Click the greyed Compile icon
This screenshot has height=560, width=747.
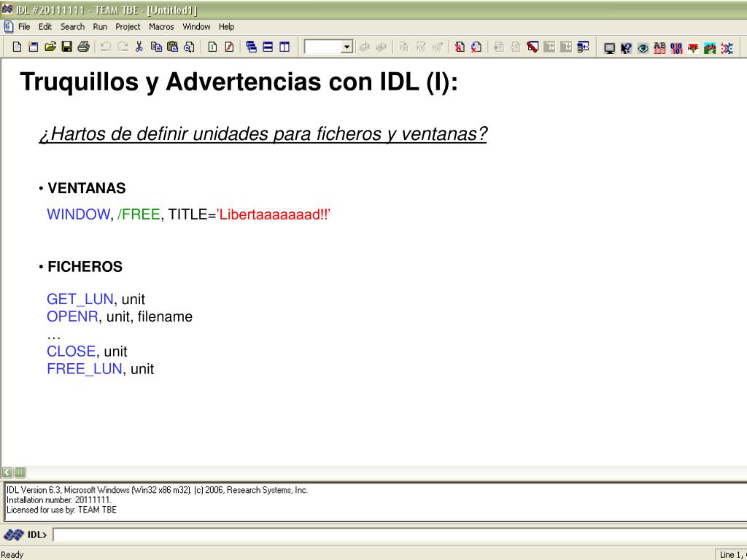coord(365,47)
